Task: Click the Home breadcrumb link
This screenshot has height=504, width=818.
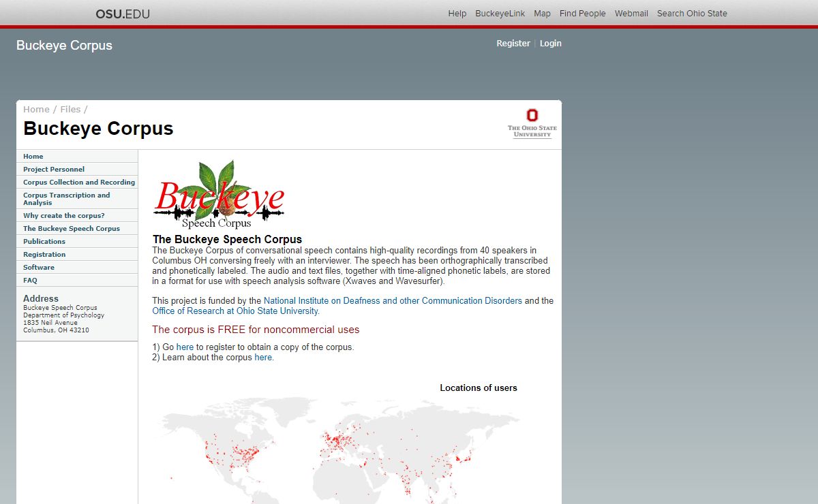Action: [x=36, y=110]
